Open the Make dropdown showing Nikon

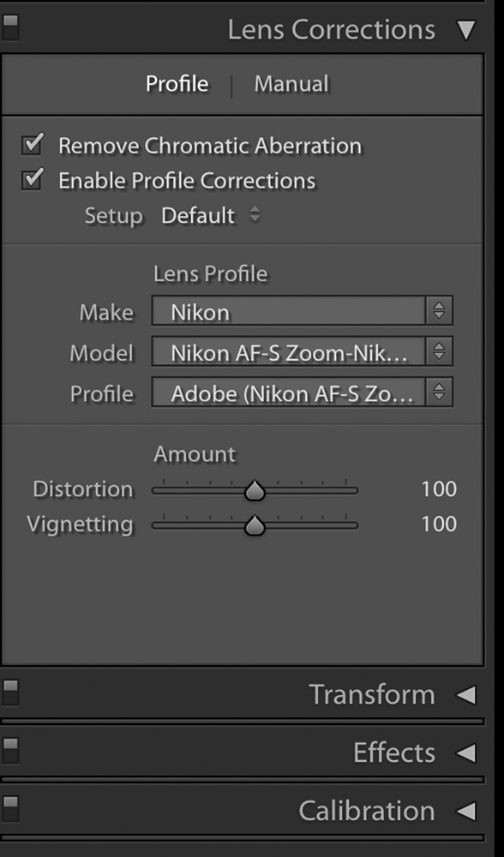tap(303, 310)
